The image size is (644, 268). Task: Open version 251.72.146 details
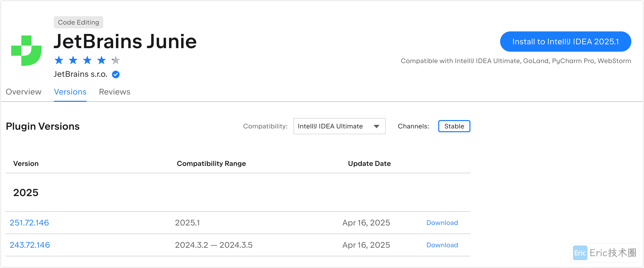[29, 222]
